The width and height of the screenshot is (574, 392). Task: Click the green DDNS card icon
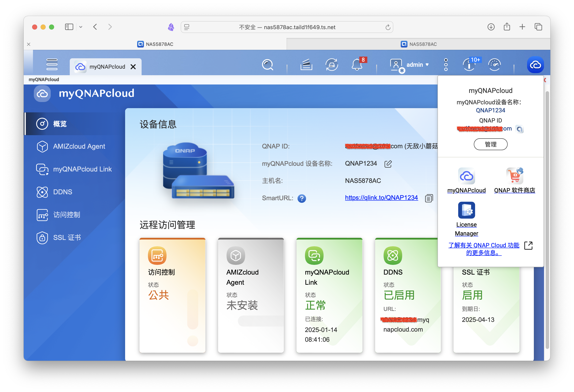(393, 255)
